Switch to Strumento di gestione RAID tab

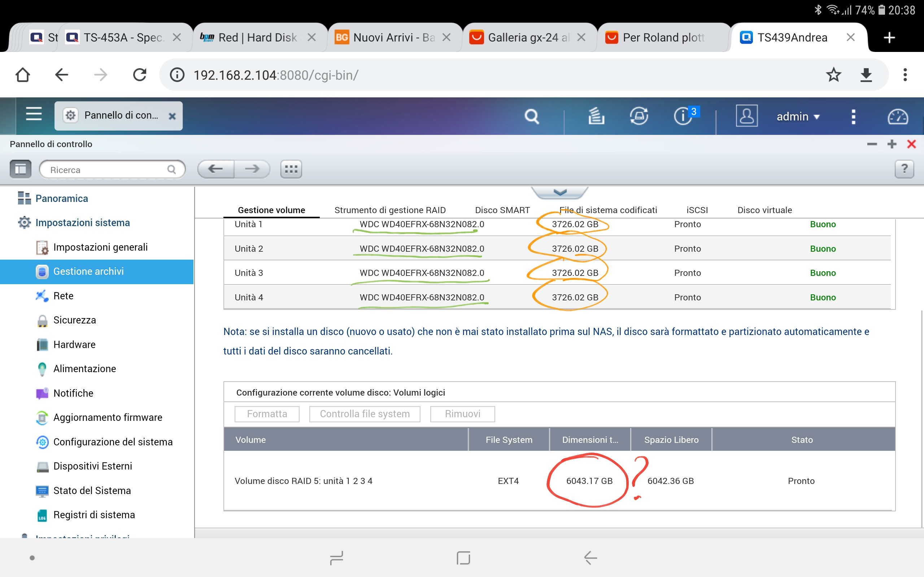(x=390, y=210)
